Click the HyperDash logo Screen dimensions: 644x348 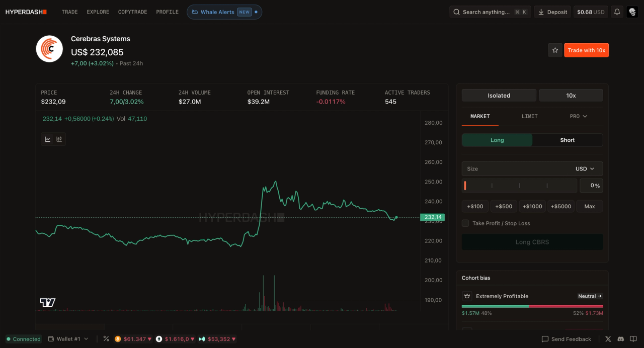[26, 12]
